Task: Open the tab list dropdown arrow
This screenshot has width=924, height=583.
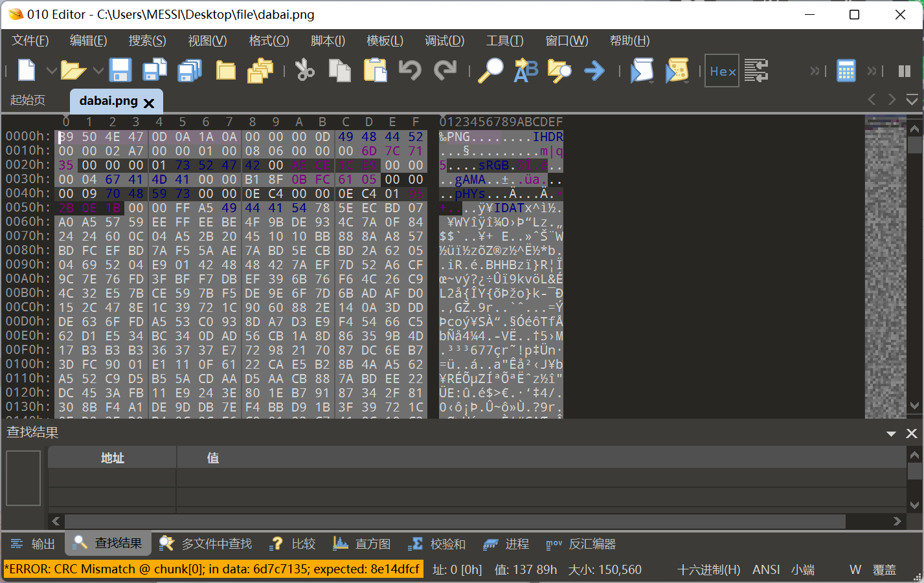Action: click(x=912, y=100)
